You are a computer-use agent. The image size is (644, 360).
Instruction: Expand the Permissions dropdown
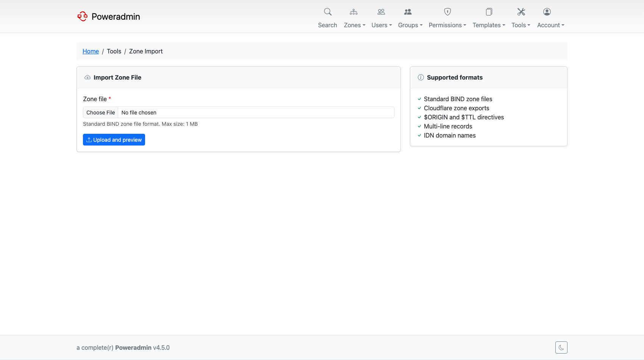click(447, 25)
